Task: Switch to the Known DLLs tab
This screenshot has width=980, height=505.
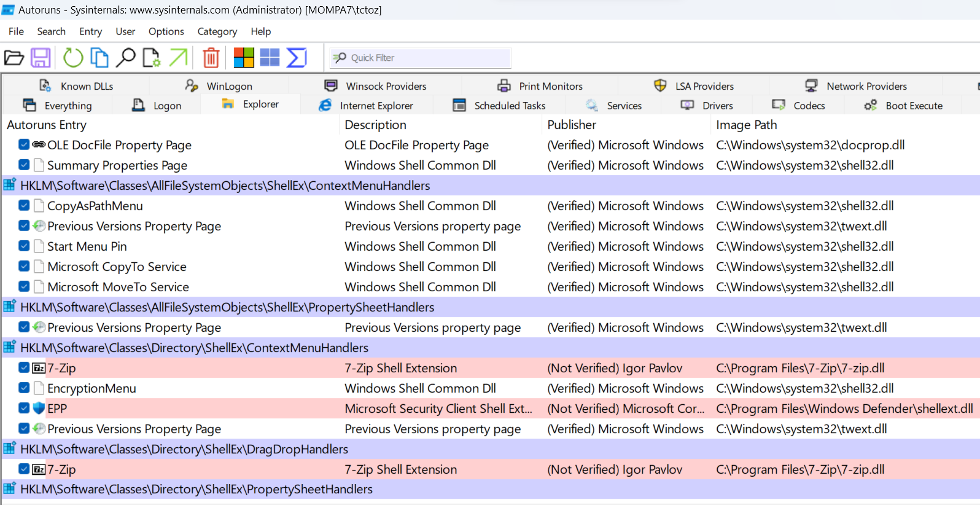Action: click(x=76, y=86)
